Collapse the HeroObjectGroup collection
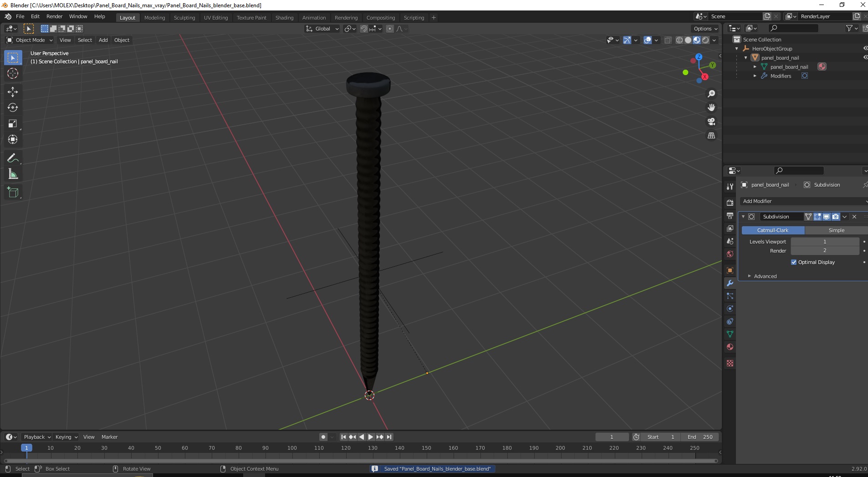The height and width of the screenshot is (477, 868). tap(736, 49)
